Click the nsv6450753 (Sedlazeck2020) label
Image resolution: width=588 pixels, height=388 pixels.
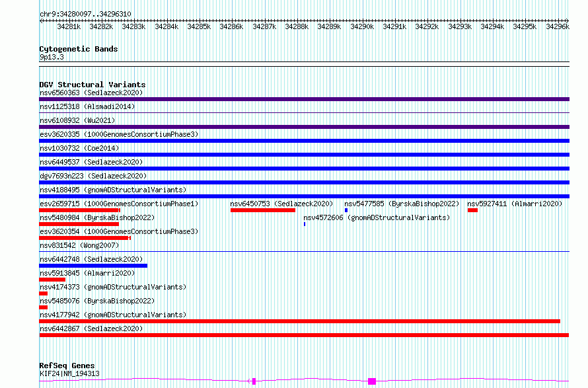coord(281,204)
